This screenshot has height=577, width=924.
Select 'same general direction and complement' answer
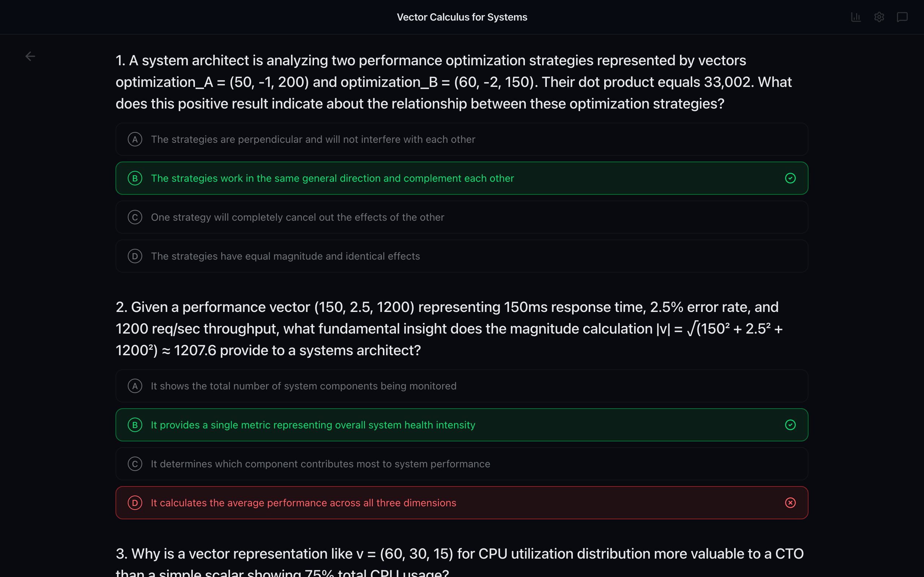pos(332,178)
